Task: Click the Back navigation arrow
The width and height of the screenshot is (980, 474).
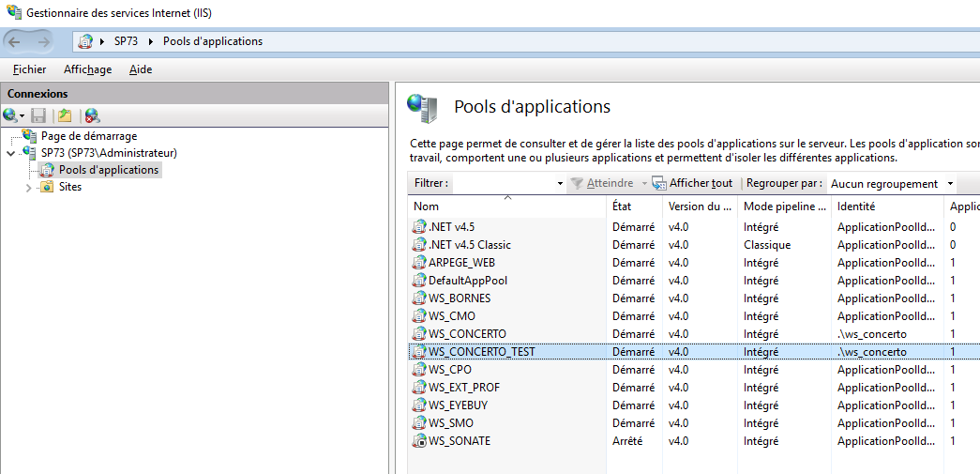Action: coord(14,42)
